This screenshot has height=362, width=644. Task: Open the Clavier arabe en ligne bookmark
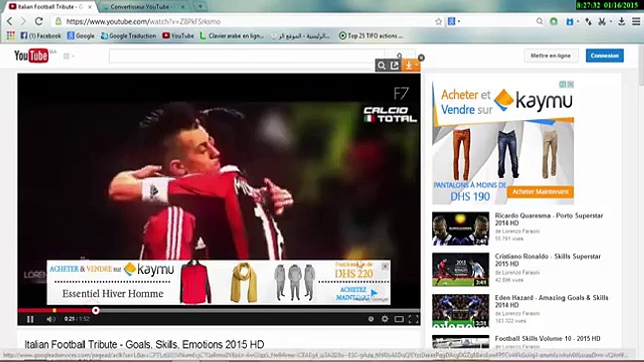[232, 36]
